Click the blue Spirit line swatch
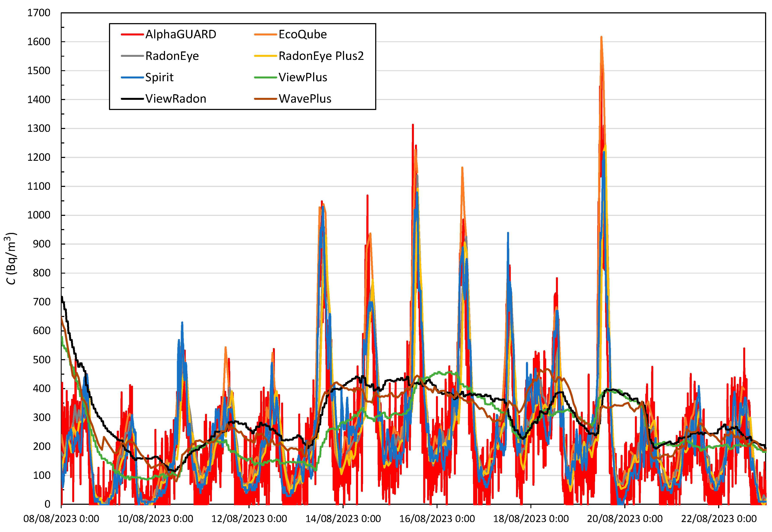 132,77
